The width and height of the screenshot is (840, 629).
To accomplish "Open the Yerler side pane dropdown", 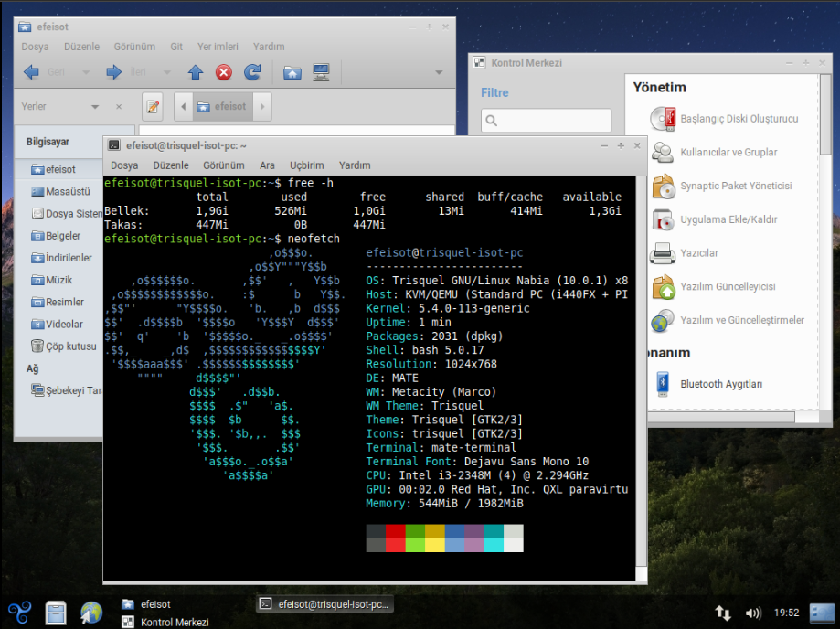I will coord(95,107).
